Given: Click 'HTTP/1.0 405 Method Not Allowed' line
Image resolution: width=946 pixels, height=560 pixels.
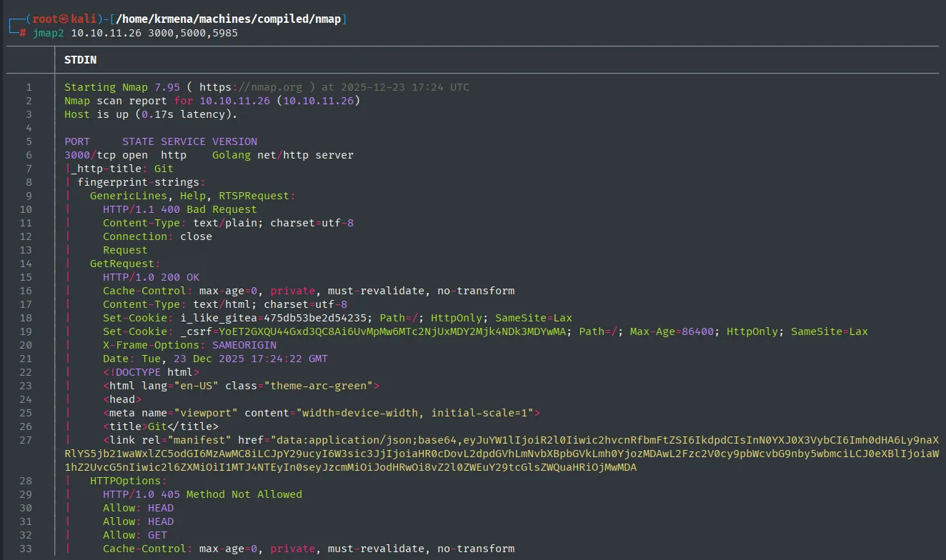Looking at the screenshot, I should (203, 494).
